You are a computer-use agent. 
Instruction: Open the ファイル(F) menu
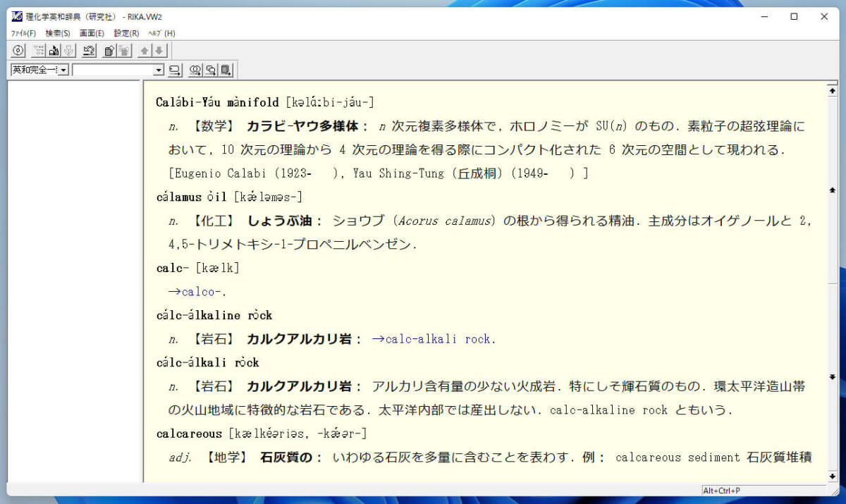coord(23,33)
